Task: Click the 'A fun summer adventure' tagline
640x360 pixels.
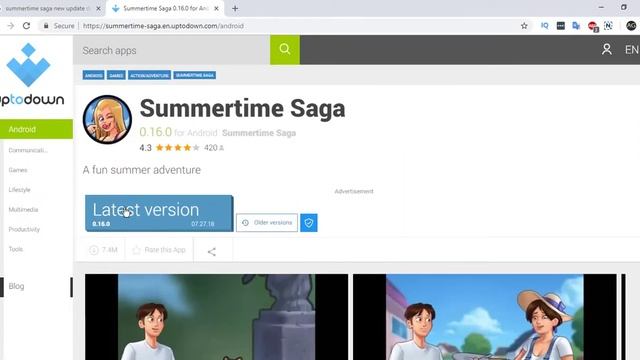Action: [142, 170]
